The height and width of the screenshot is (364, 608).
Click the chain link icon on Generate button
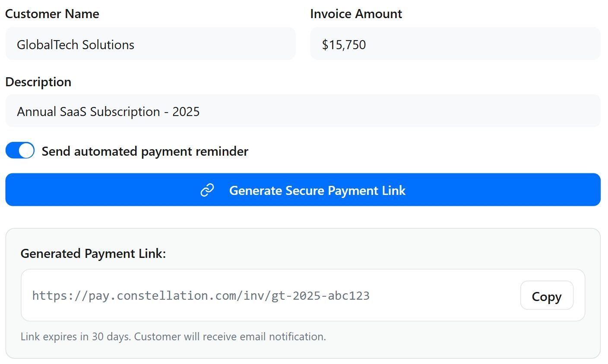[207, 190]
